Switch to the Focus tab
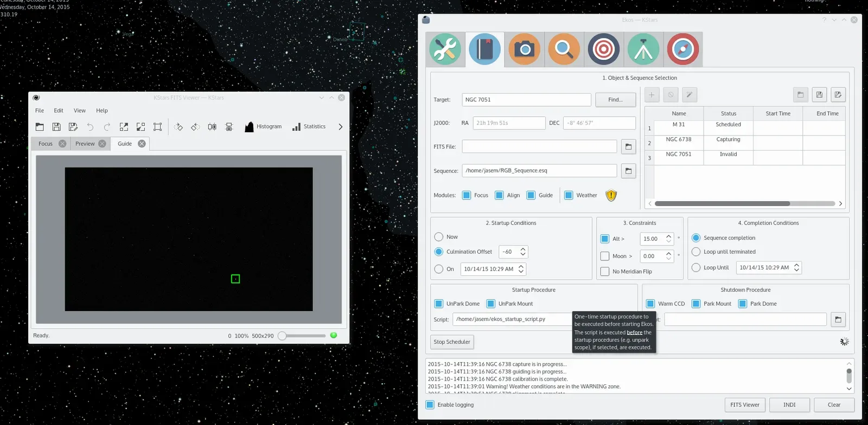The width and height of the screenshot is (868, 425). [x=46, y=144]
